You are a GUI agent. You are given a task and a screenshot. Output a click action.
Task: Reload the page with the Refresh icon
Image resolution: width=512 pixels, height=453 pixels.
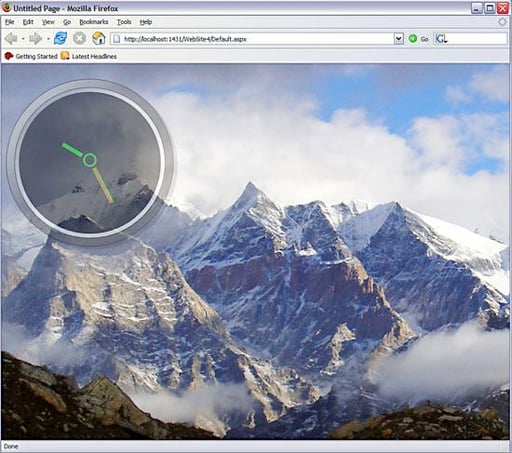coord(60,38)
